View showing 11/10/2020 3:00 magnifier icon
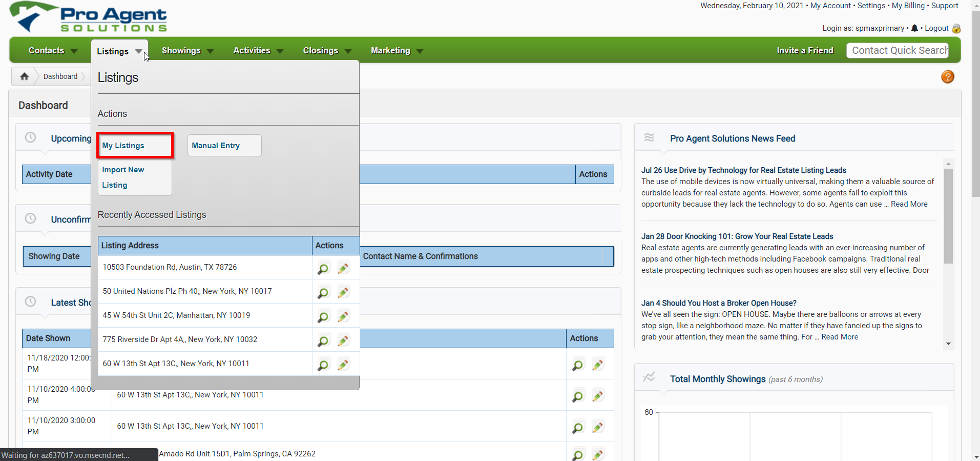This screenshot has width=980, height=461. pyautogui.click(x=577, y=427)
